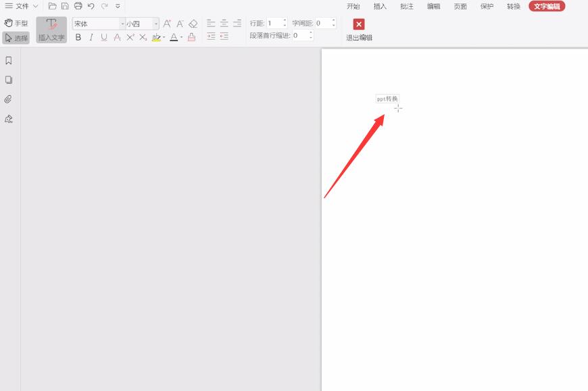Click the 插入文字 insert text tool
This screenshot has height=391, width=588.
(x=51, y=30)
